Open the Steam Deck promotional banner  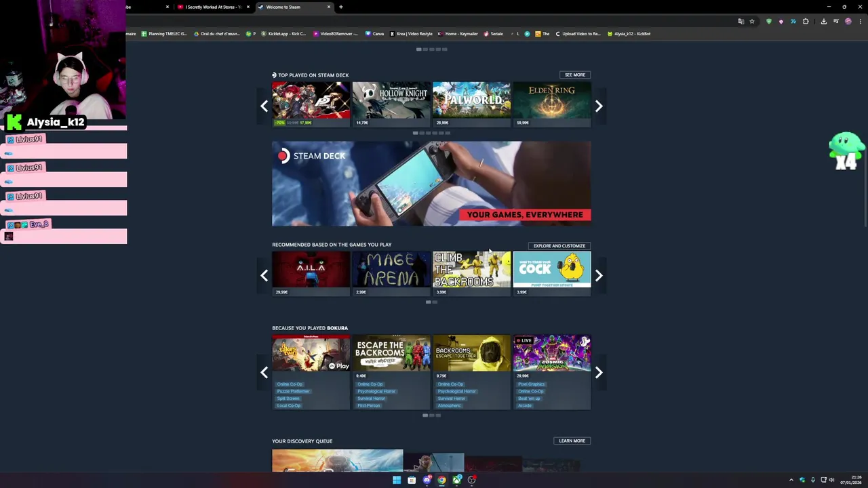[431, 184]
